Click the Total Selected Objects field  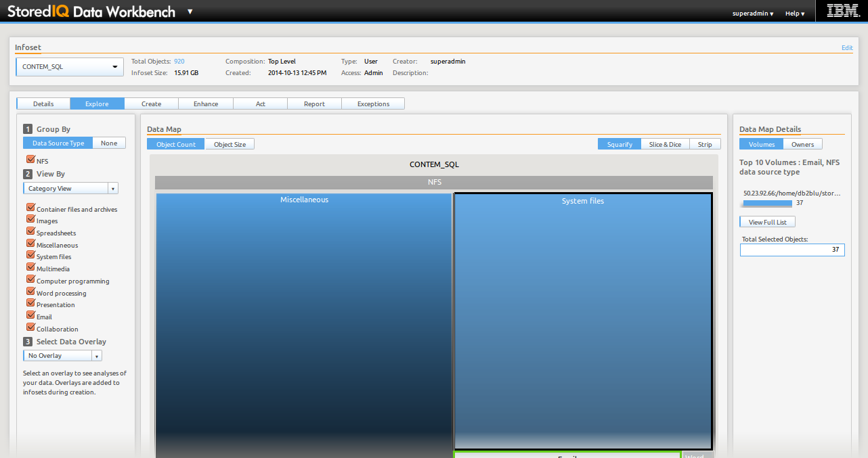pyautogui.click(x=791, y=250)
